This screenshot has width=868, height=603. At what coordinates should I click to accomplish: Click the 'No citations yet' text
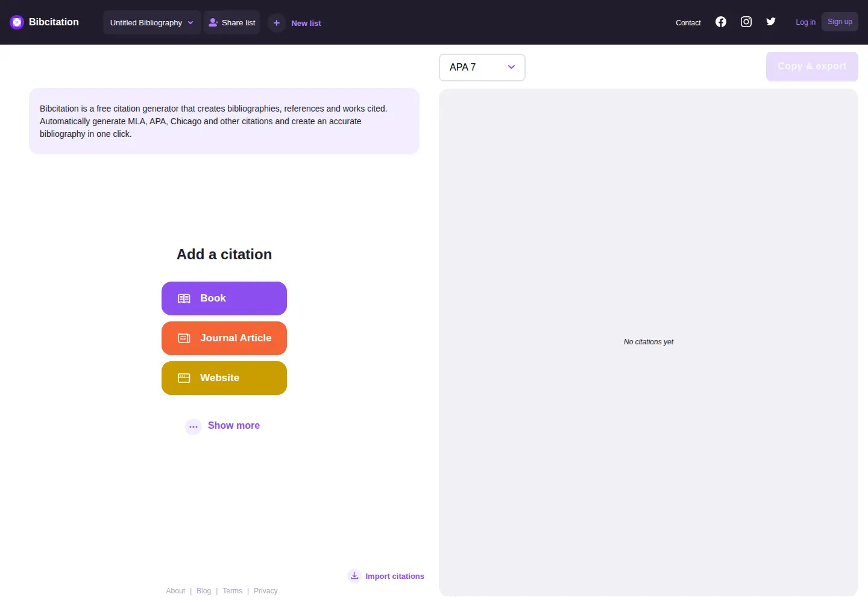click(649, 342)
